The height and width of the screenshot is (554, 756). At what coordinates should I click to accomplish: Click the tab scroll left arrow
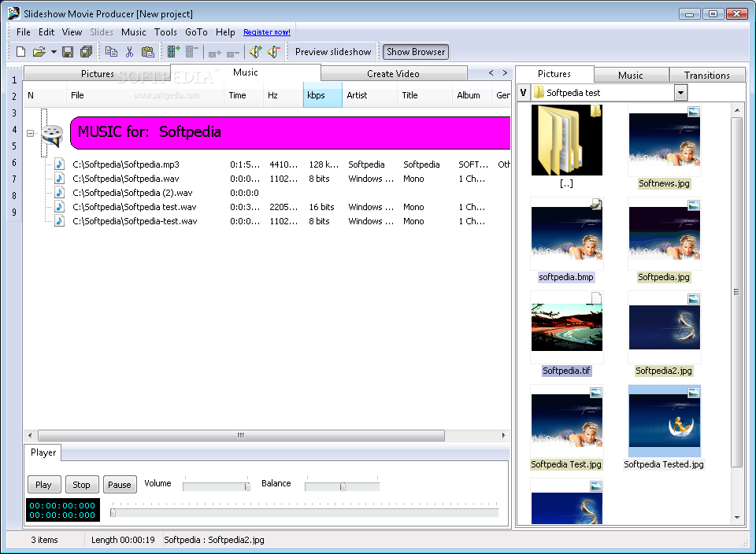coord(491,72)
